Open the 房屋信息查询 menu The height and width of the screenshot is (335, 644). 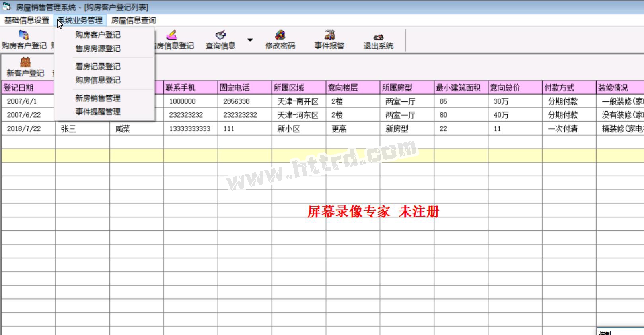click(133, 20)
